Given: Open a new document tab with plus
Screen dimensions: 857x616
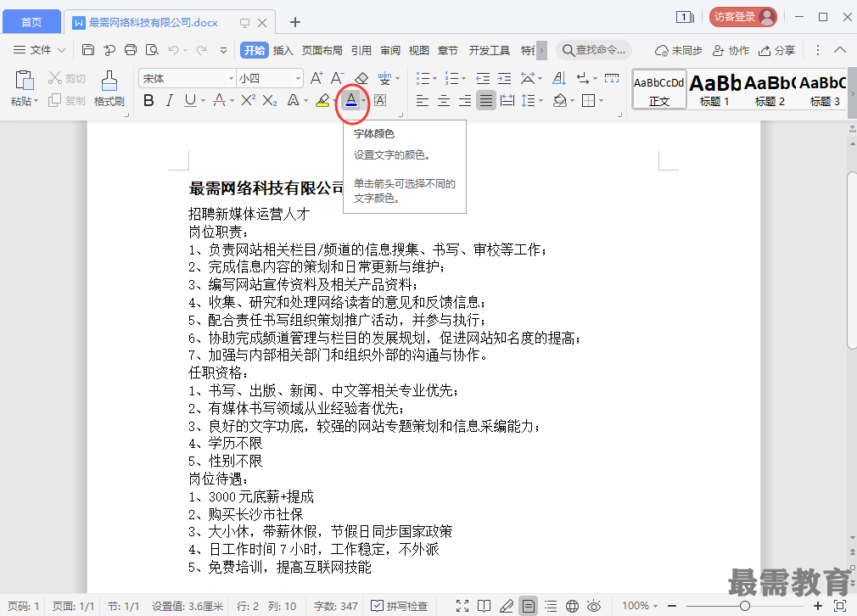Looking at the screenshot, I should 295,22.
